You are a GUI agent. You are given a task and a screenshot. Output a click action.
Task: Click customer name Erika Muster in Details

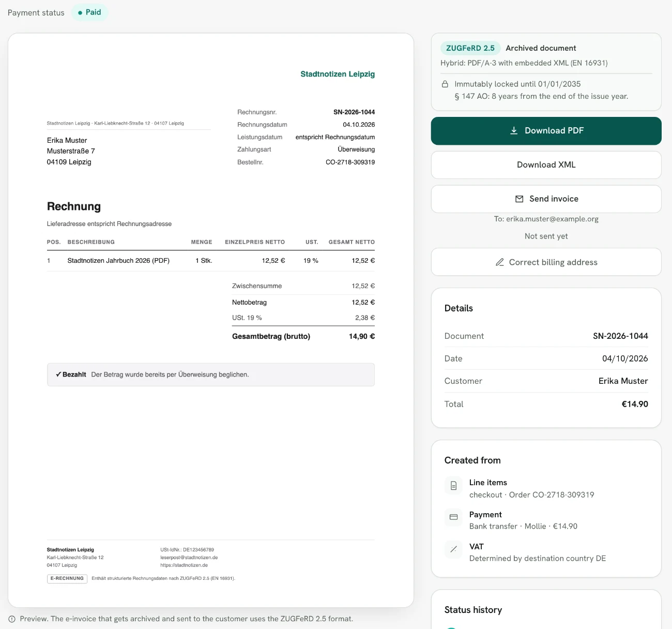tap(623, 381)
